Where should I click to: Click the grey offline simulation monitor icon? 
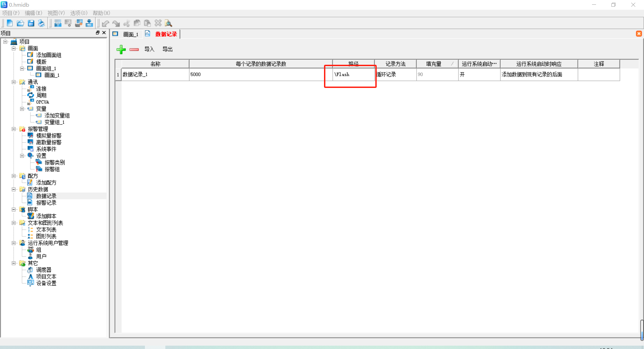click(68, 23)
